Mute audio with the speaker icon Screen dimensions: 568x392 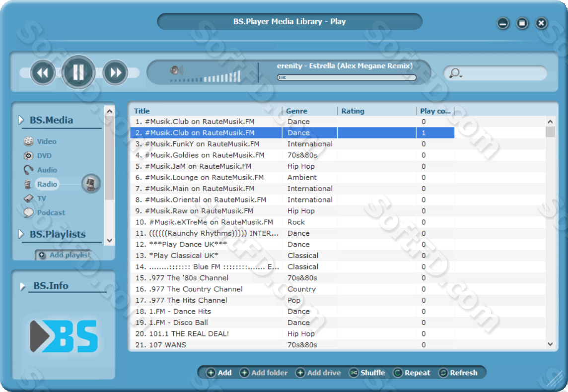[176, 70]
